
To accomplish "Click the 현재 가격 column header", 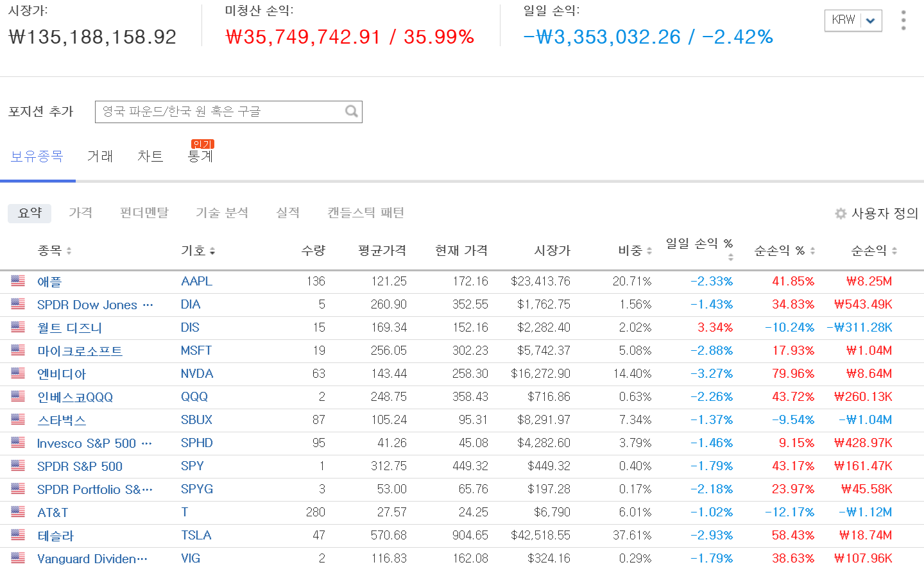I will (461, 251).
